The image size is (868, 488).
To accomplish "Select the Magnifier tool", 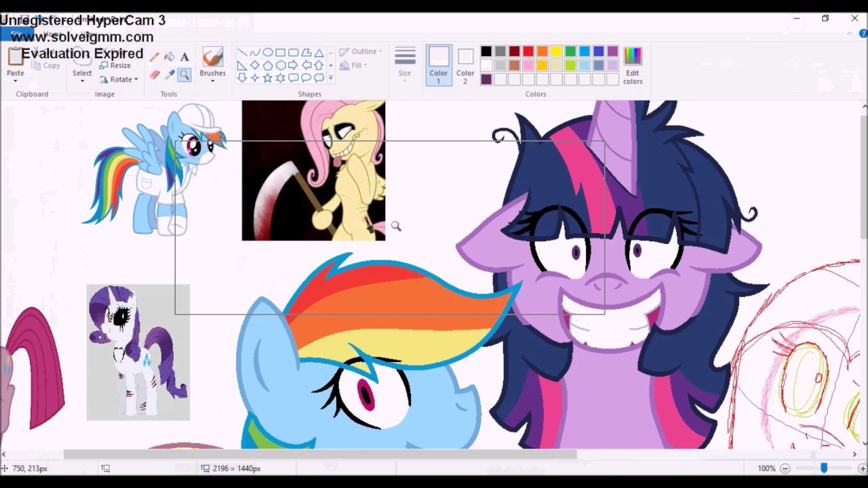I will click(184, 75).
